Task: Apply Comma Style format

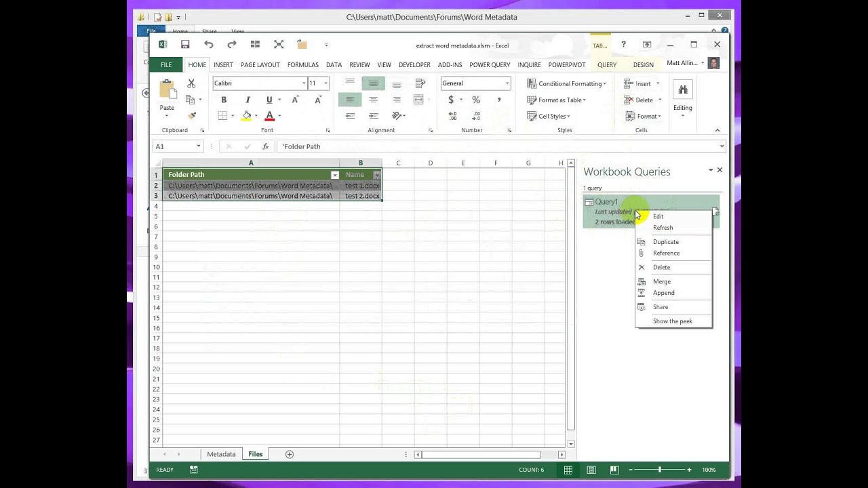Action: tap(499, 100)
